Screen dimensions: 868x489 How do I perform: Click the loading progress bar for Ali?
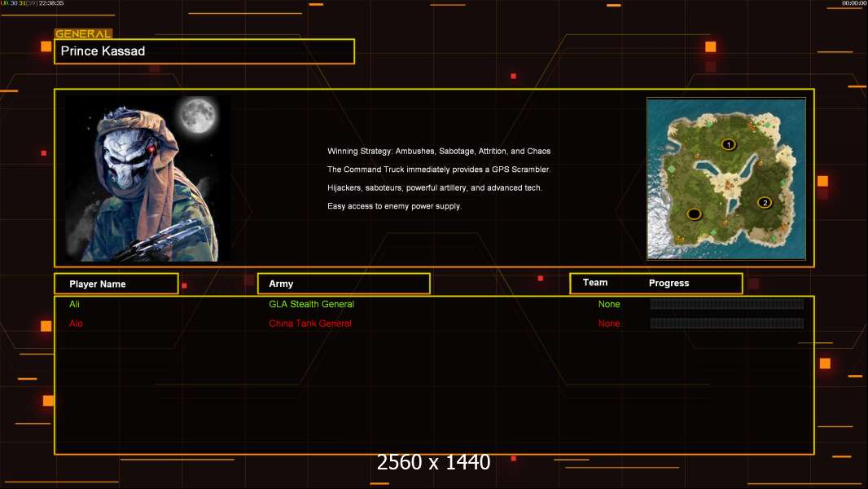[726, 304]
